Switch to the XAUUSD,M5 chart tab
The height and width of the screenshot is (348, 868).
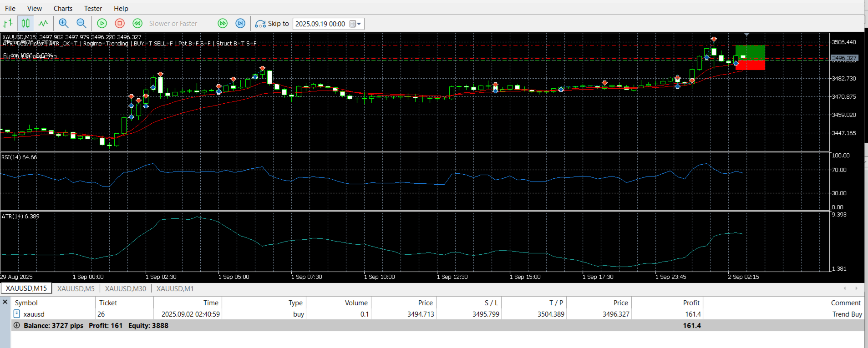pyautogui.click(x=76, y=288)
